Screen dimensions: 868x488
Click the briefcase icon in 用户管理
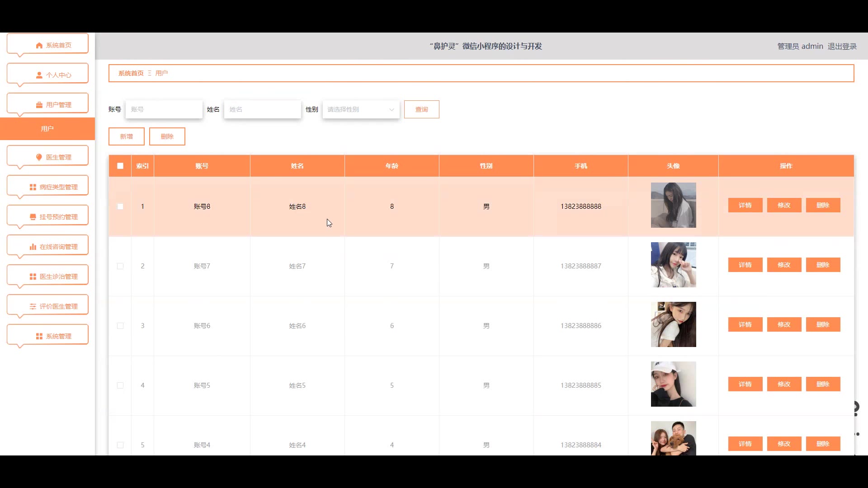coord(39,105)
